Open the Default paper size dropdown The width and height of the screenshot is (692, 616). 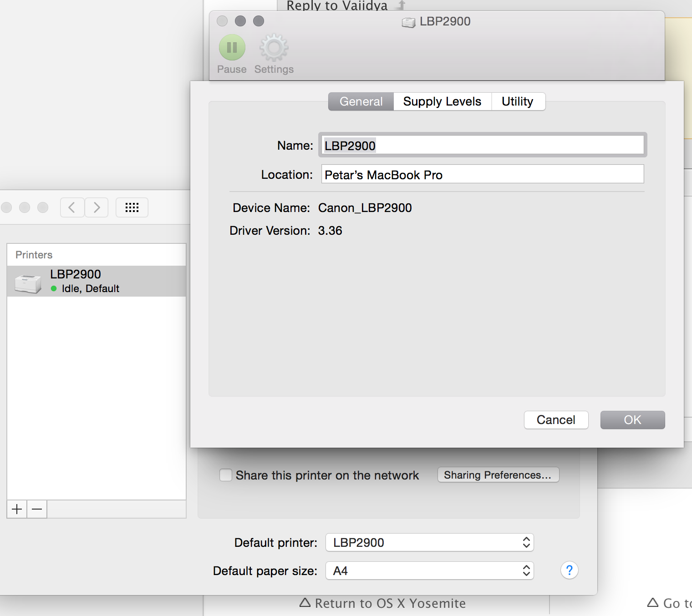coord(429,571)
